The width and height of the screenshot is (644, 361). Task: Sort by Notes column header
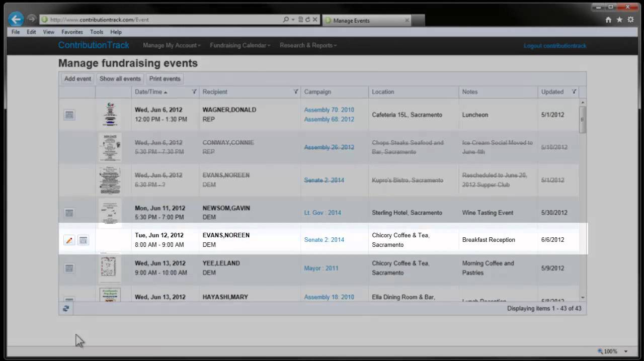pos(470,92)
